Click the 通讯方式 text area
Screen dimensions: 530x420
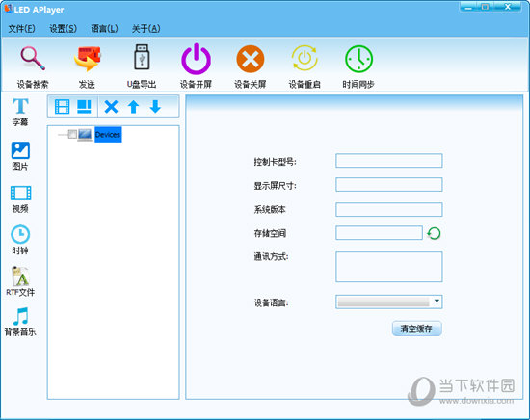tap(388, 267)
